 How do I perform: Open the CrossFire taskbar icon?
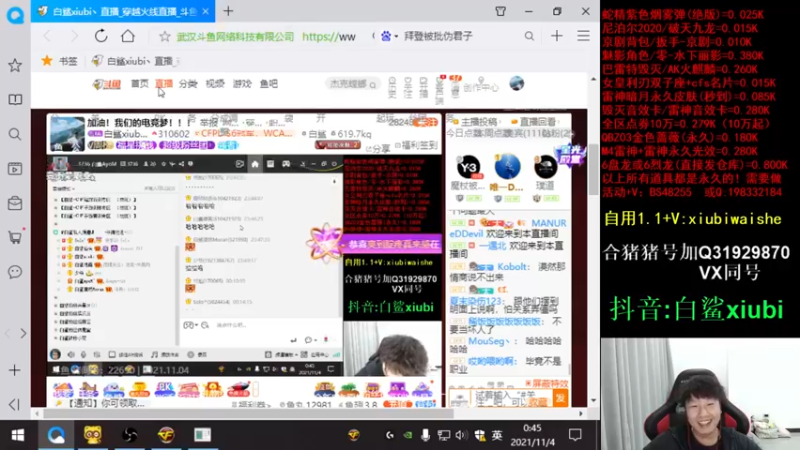(166, 435)
